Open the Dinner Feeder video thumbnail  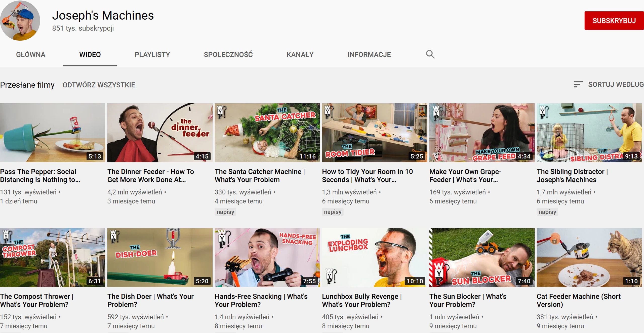coord(160,132)
